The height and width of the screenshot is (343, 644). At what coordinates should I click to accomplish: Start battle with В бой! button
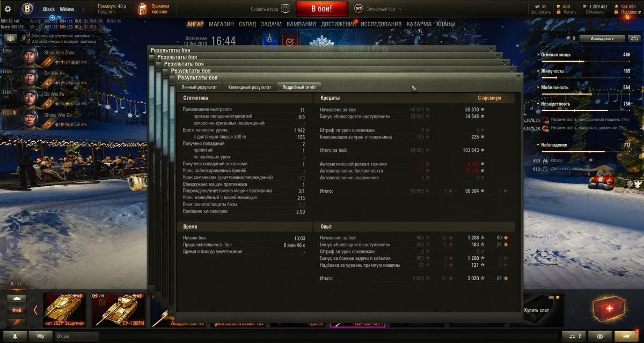click(321, 9)
